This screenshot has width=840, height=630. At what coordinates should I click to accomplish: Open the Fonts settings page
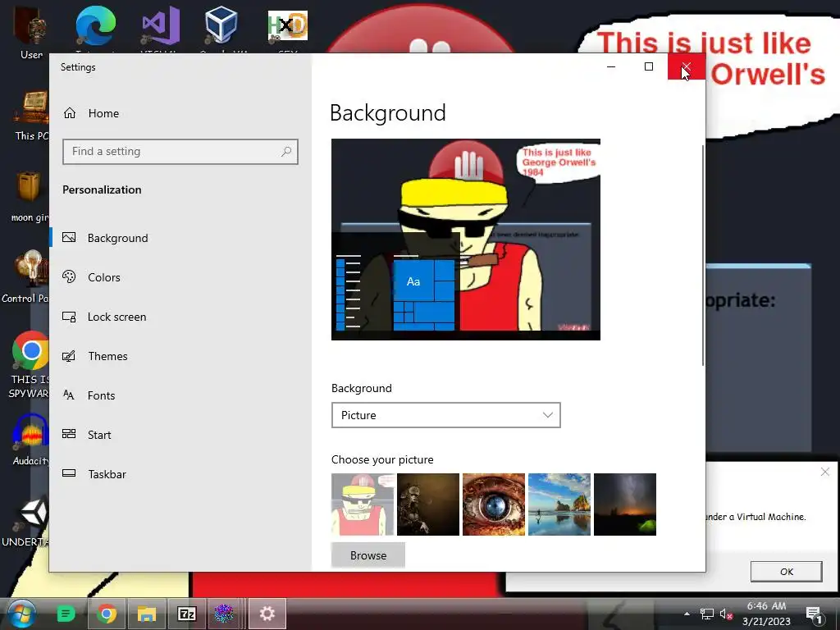pos(89,395)
